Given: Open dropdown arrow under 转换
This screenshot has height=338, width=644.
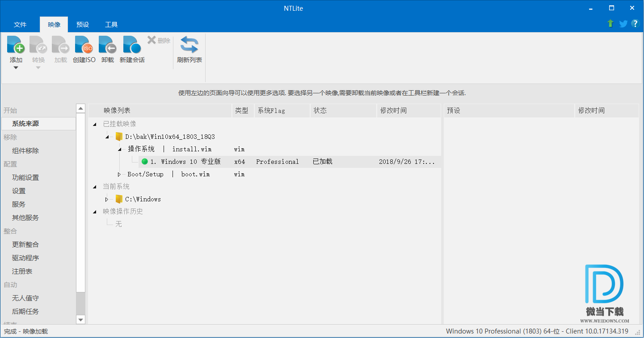Looking at the screenshot, I should 38,68.
